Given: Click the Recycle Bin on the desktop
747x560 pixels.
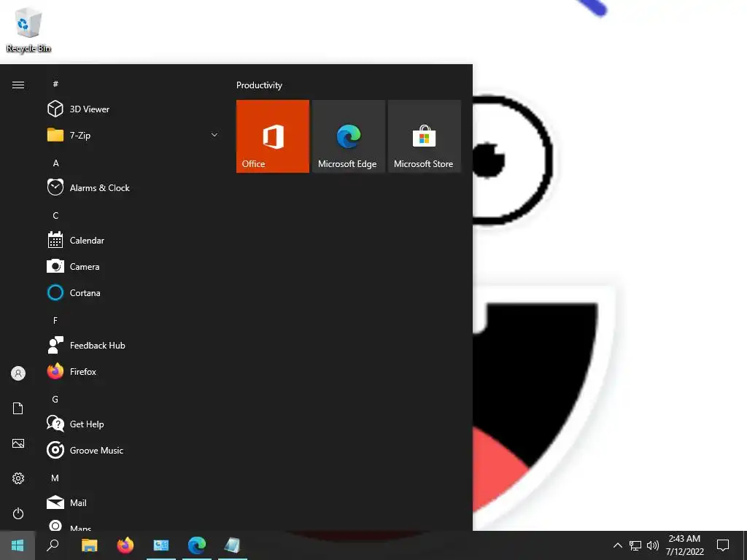Looking at the screenshot, I should 28,30.
